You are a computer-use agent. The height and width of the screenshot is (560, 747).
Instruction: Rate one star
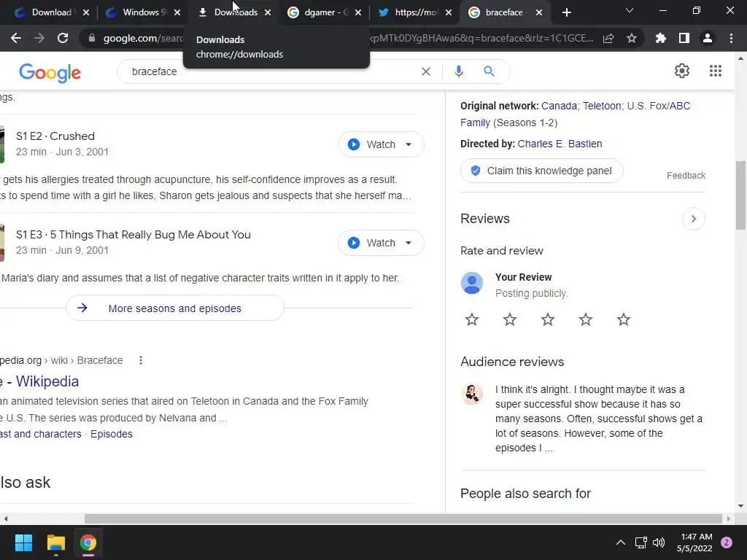pos(472,319)
